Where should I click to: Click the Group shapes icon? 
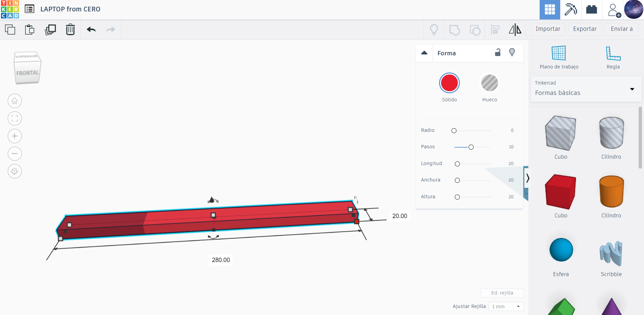pyautogui.click(x=454, y=30)
